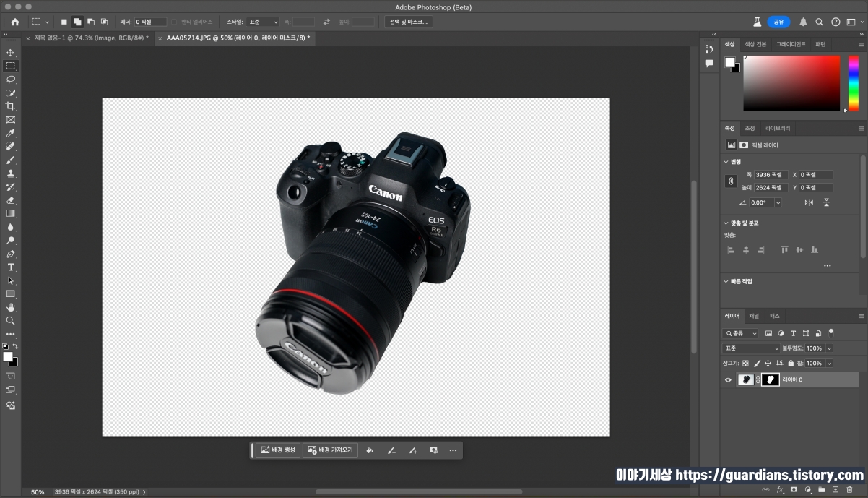The width and height of the screenshot is (868, 498).
Task: Open the marquee tool preset dropdown arrow
Action: [x=48, y=22]
